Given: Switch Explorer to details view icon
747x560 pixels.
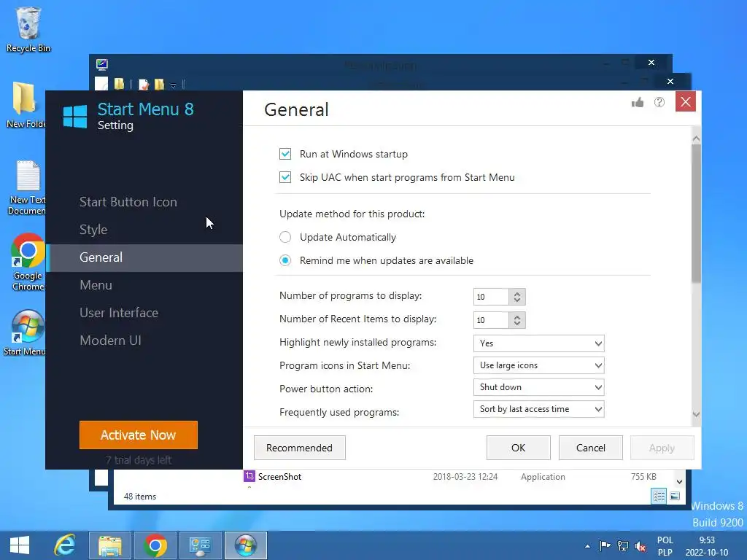Looking at the screenshot, I should (x=659, y=496).
